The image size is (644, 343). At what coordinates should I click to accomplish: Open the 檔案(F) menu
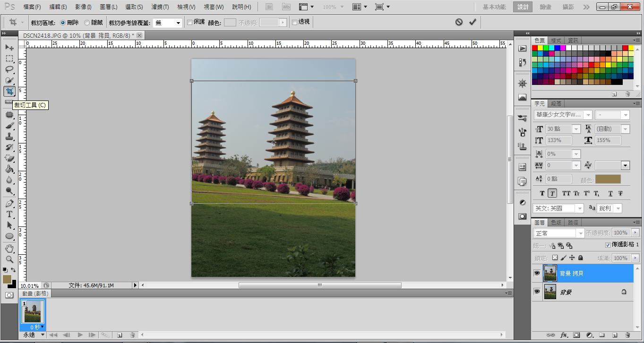[x=32, y=7]
